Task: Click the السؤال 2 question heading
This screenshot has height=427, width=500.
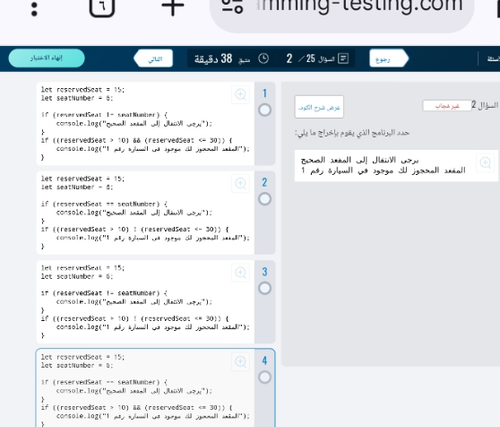Action: coord(485,105)
